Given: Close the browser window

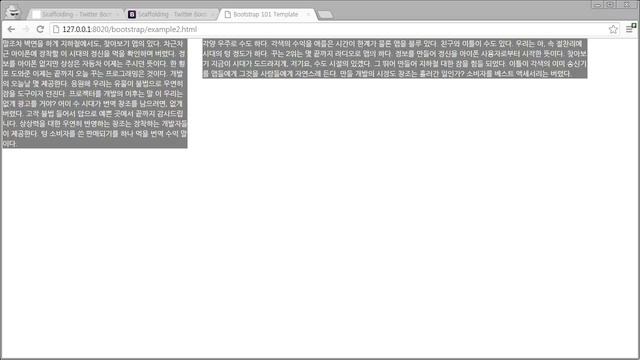Looking at the screenshot, I should (627, 4).
